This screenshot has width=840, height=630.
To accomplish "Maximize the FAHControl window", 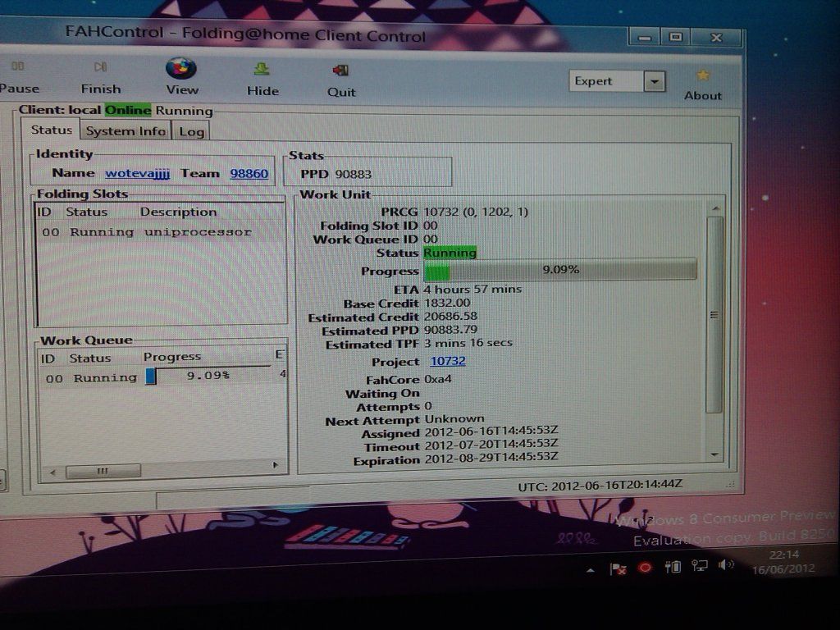I will [x=676, y=37].
